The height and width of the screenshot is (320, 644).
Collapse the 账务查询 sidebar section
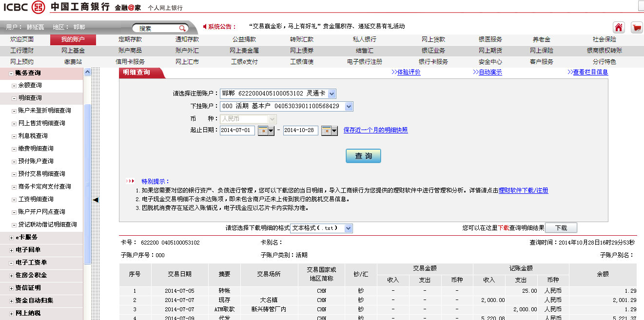pos(12,73)
